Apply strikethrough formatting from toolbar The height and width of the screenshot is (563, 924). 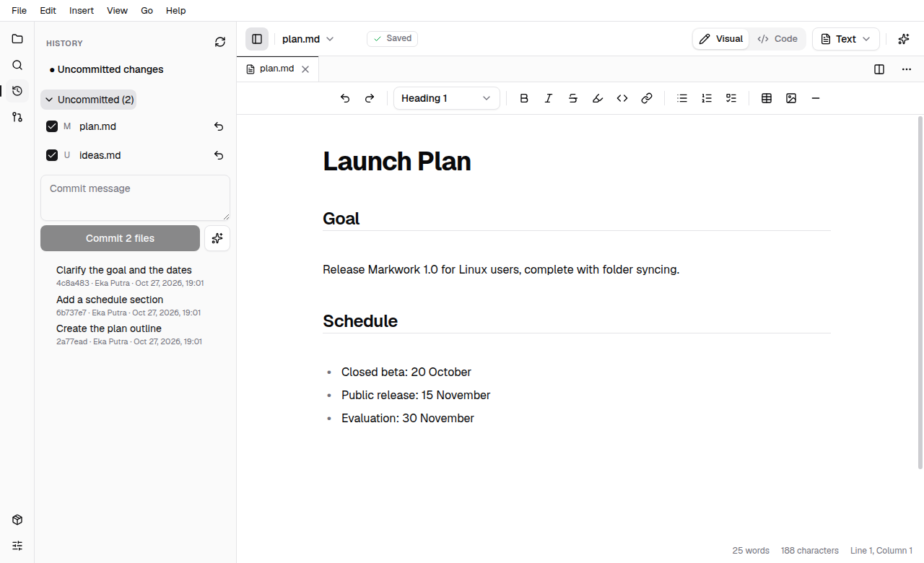(x=573, y=98)
